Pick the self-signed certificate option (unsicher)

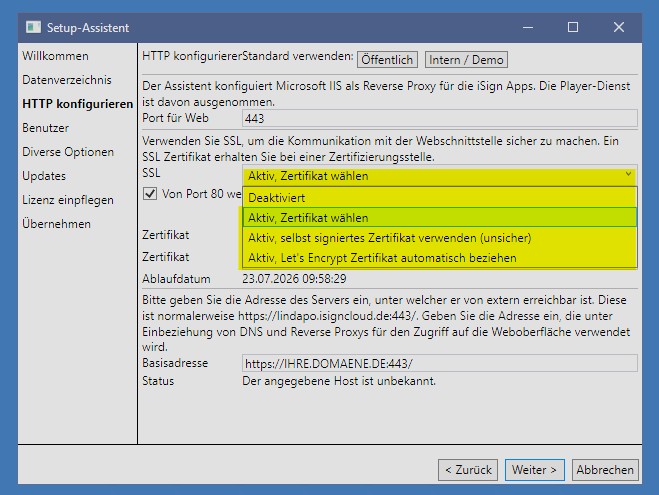tap(440, 238)
